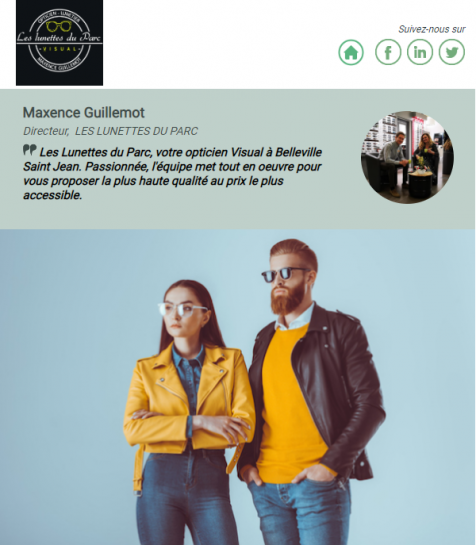
Task: Click the Les Lunettes du Parc logo
Action: [59, 42]
